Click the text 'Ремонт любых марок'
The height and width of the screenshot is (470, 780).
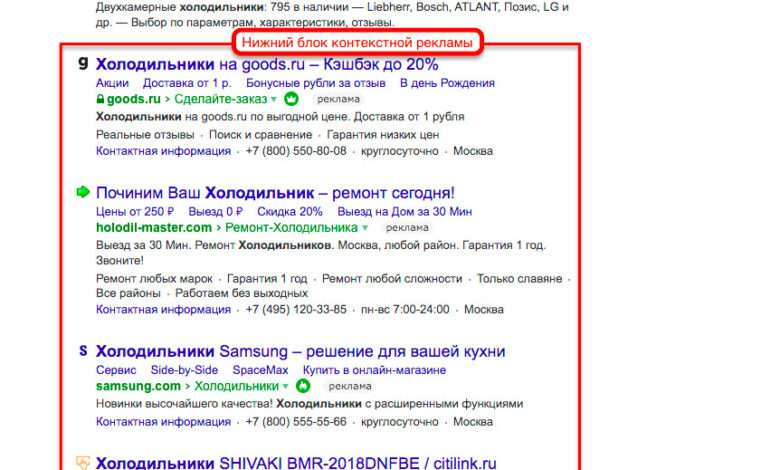click(154, 279)
